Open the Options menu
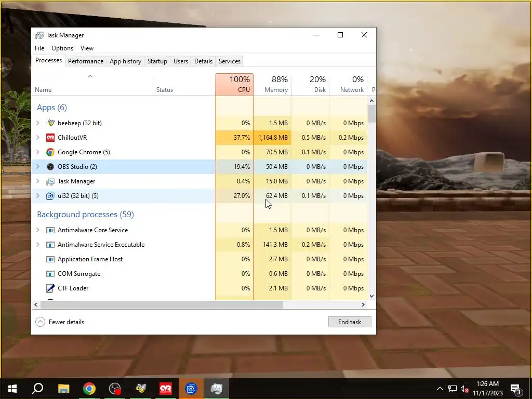This screenshot has width=532, height=399. click(62, 48)
